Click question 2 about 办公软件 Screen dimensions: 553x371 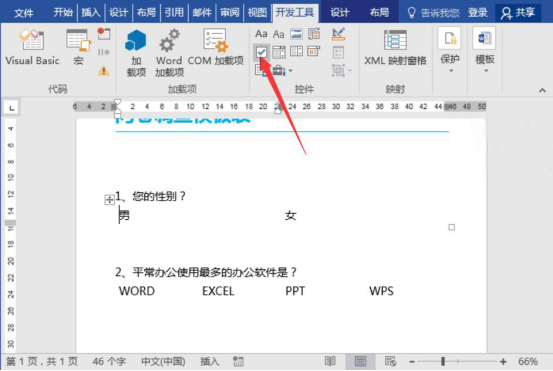tap(206, 272)
